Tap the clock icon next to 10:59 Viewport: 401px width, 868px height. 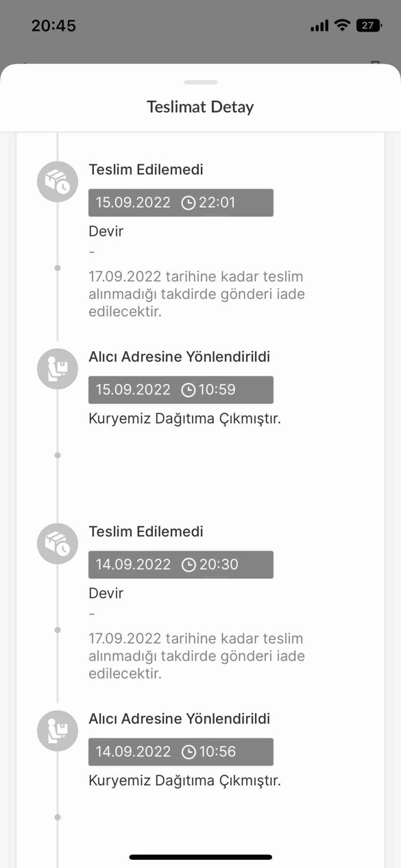189,390
